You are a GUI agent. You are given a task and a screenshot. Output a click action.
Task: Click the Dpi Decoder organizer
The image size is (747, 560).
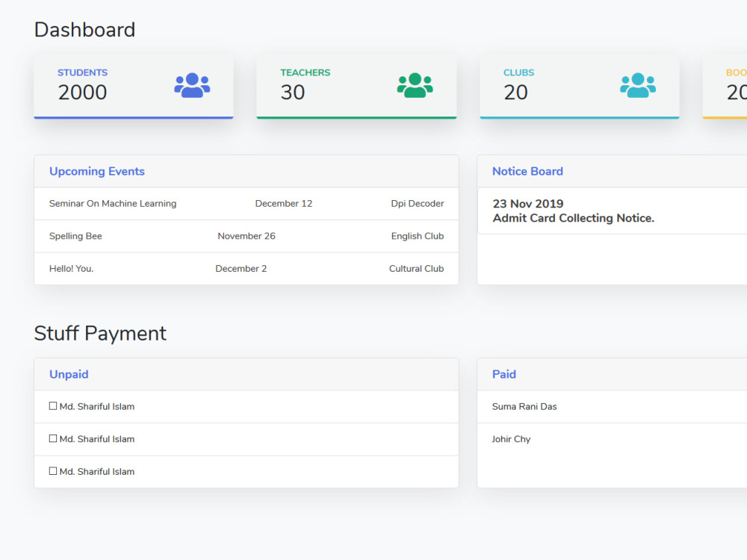[418, 203]
